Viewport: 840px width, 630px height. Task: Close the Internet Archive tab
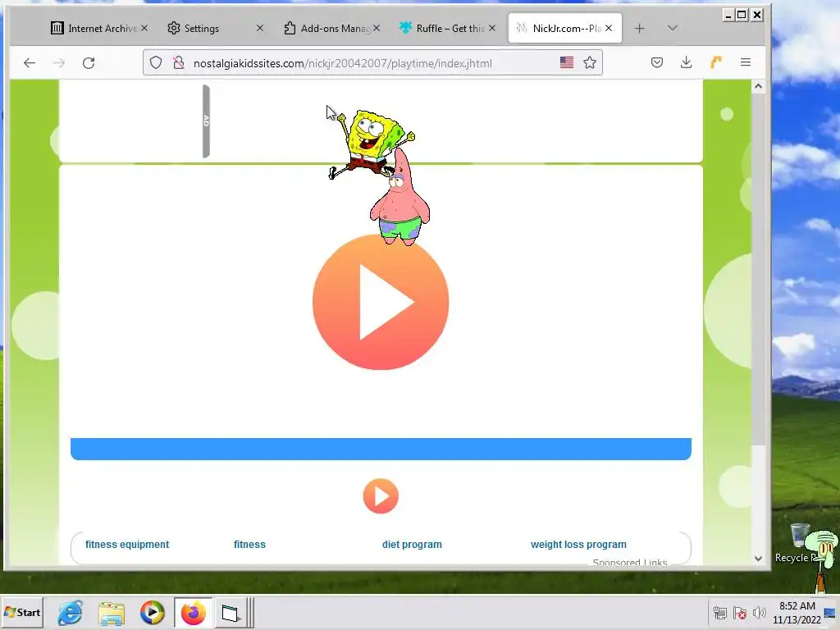click(144, 28)
